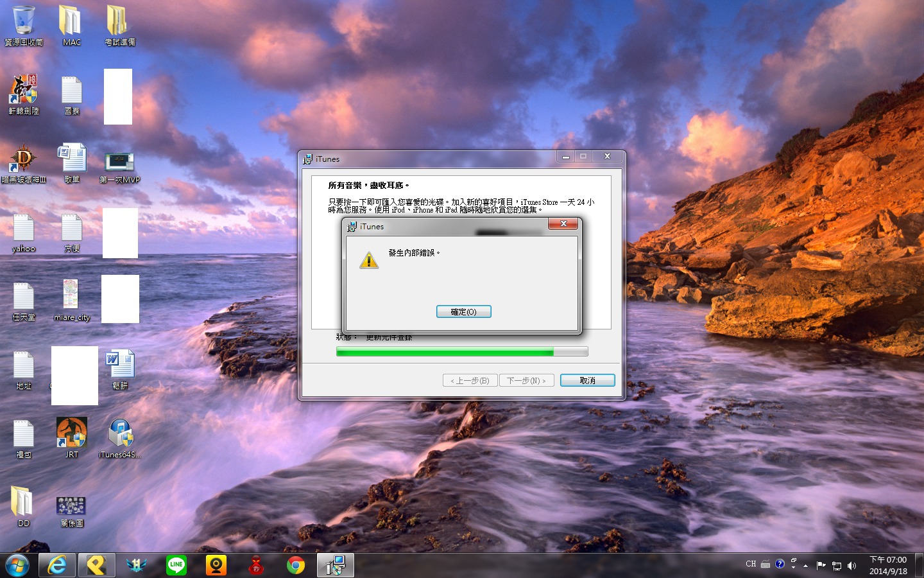The image size is (924, 578).
Task: Select the DD folder on desktop
Action: (x=23, y=507)
